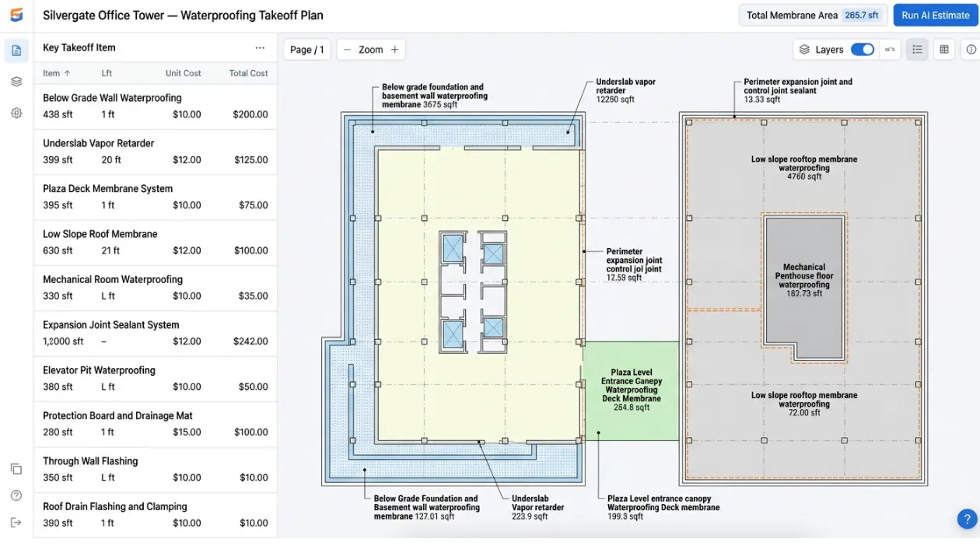The image size is (980, 560).
Task: Zoom out with the minus button
Action: (347, 50)
